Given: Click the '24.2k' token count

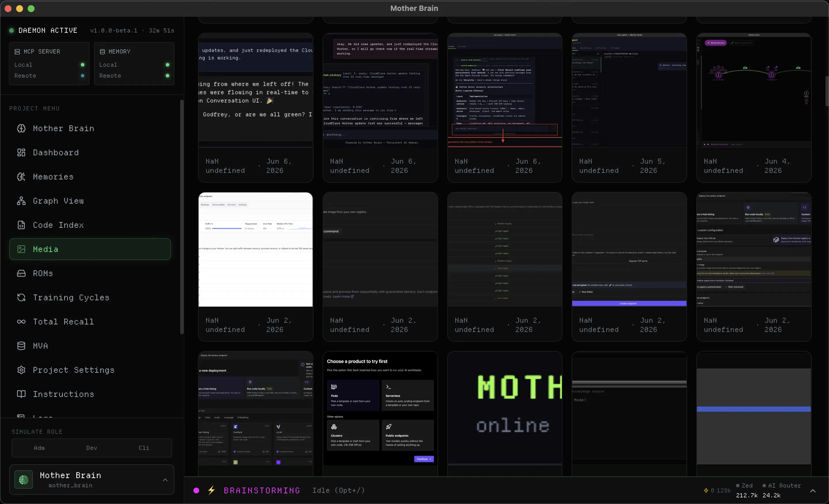Looking at the screenshot, I should [771, 496].
